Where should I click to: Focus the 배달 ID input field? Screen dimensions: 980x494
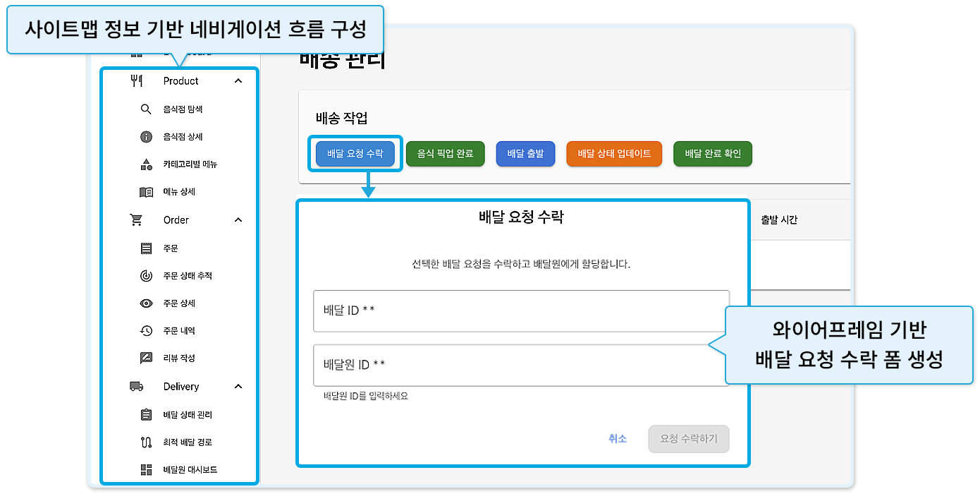[x=520, y=311]
